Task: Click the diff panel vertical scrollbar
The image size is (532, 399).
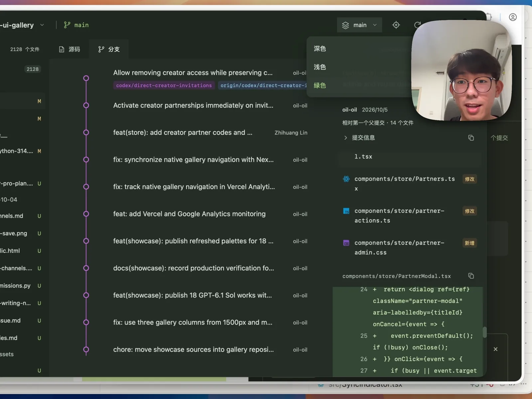Action: 485,332
